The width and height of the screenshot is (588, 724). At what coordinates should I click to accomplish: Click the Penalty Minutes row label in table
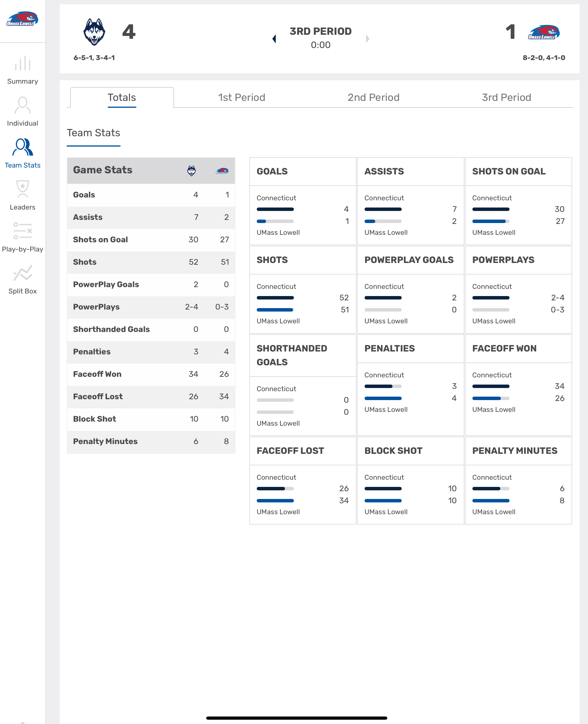(105, 441)
